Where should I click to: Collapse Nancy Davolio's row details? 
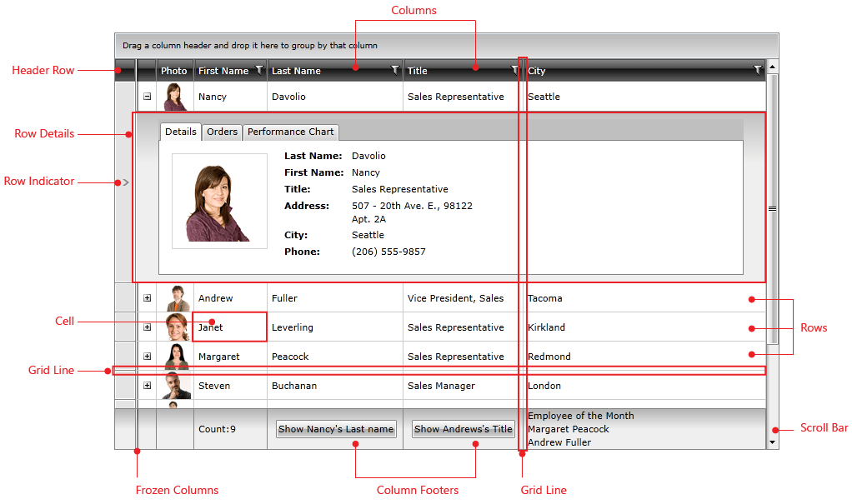click(147, 96)
